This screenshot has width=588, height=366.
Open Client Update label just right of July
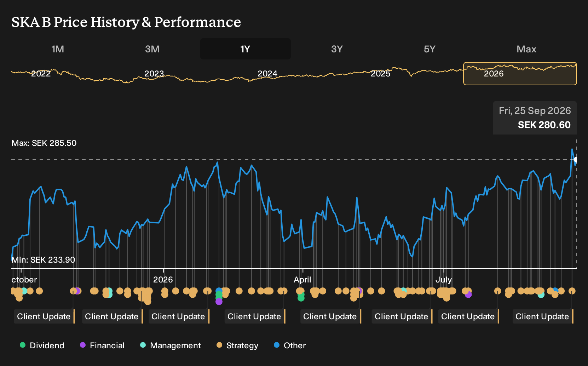468,316
